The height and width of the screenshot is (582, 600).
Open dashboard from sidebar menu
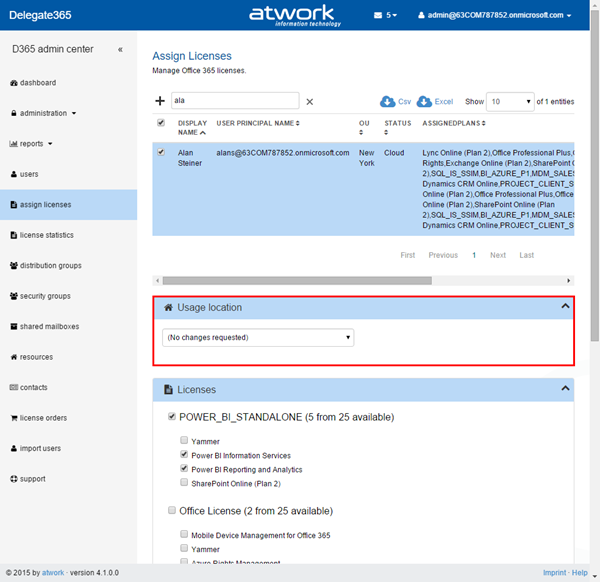[38, 83]
